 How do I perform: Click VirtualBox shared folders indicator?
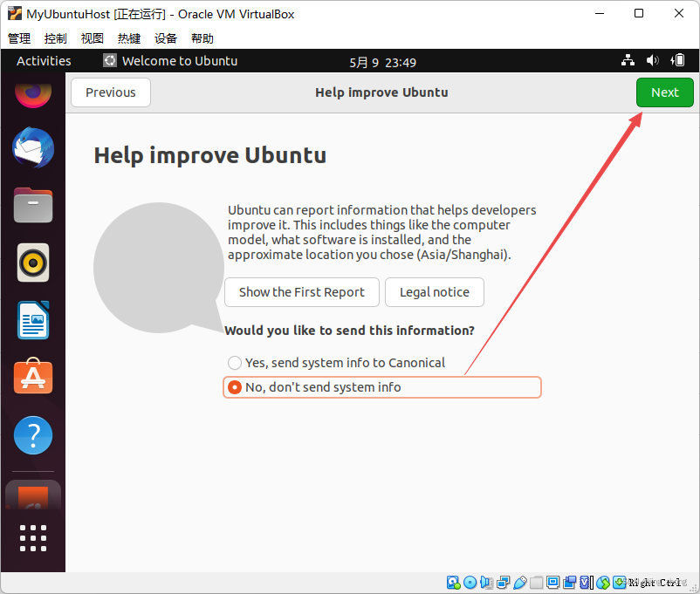537,583
